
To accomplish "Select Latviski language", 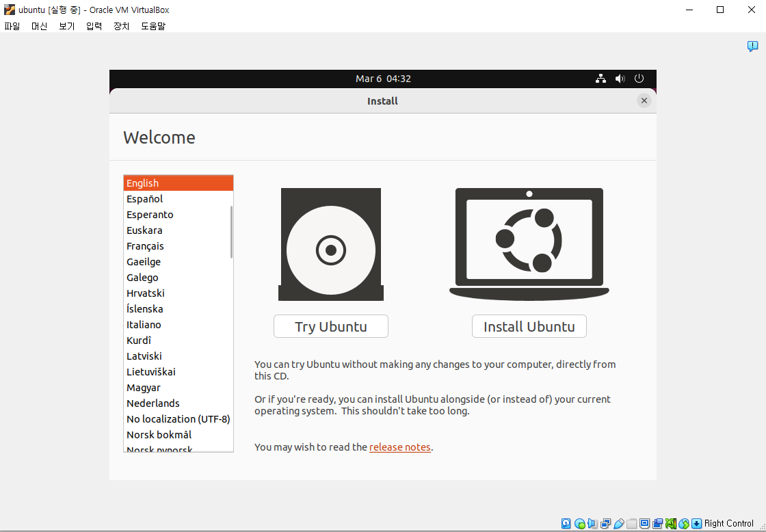I will pyautogui.click(x=179, y=356).
